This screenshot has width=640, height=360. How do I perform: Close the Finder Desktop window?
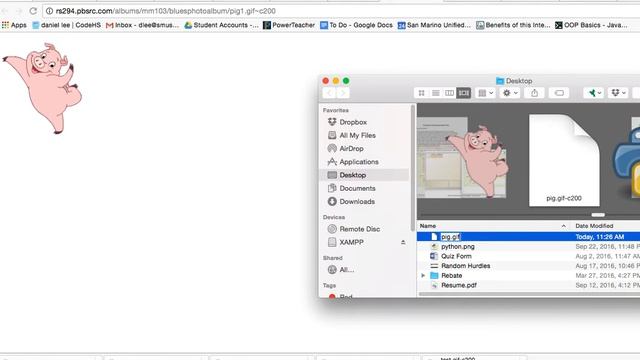tap(325, 81)
